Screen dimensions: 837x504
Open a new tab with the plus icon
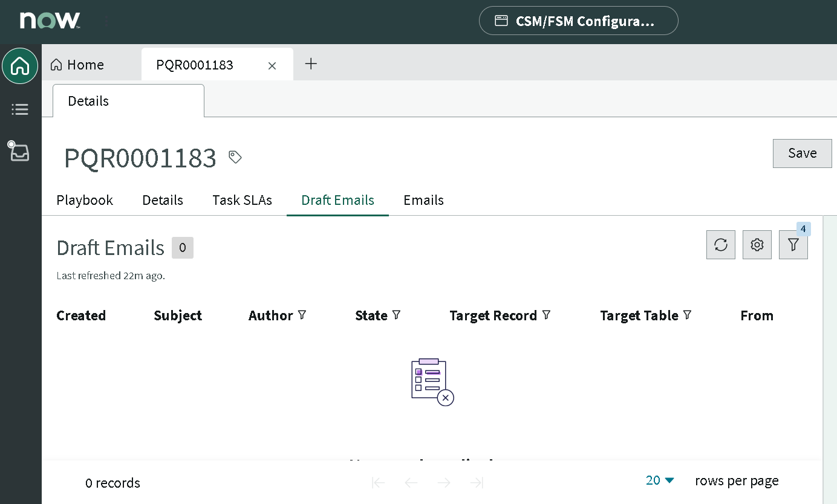coord(311,63)
